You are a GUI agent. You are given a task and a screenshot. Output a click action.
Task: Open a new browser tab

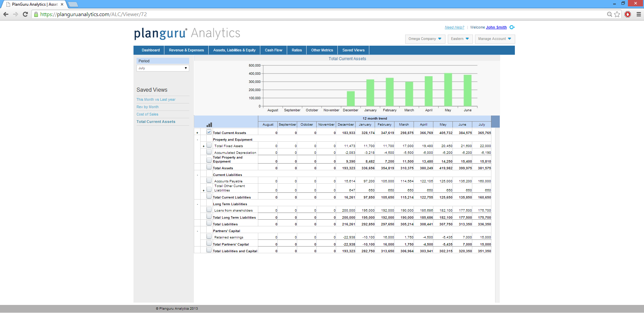coord(73,4)
